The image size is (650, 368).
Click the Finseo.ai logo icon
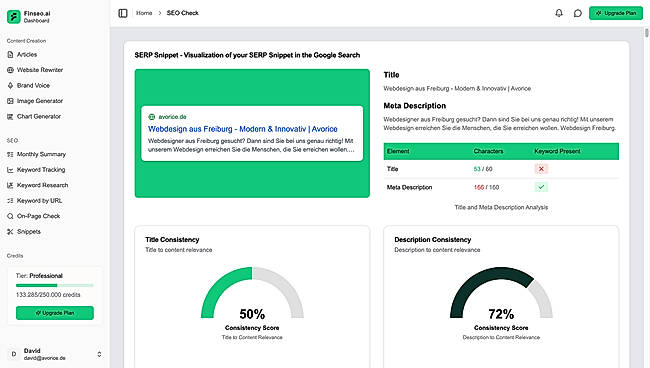14,17
